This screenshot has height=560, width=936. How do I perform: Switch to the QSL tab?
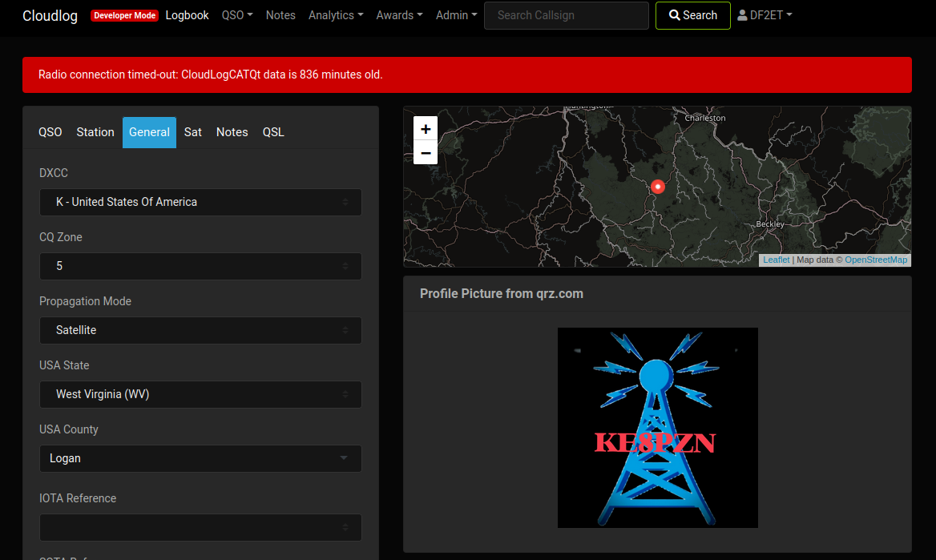tap(273, 132)
